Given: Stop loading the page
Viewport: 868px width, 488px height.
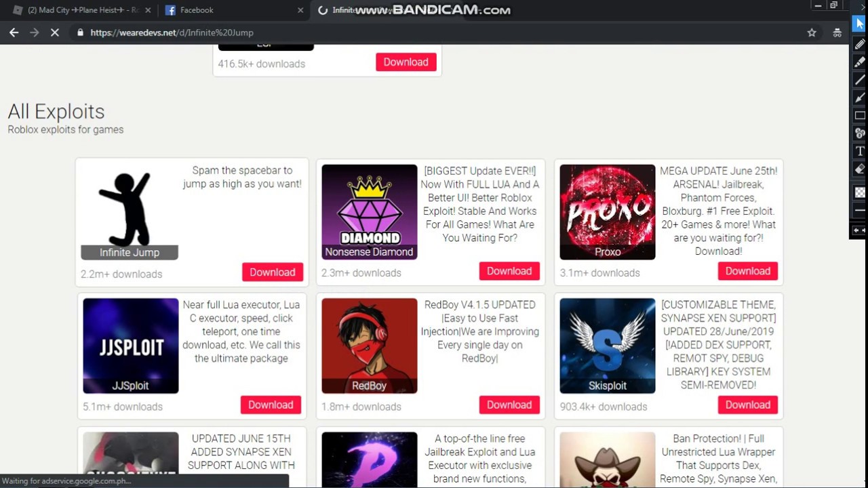Looking at the screenshot, I should 55,33.
